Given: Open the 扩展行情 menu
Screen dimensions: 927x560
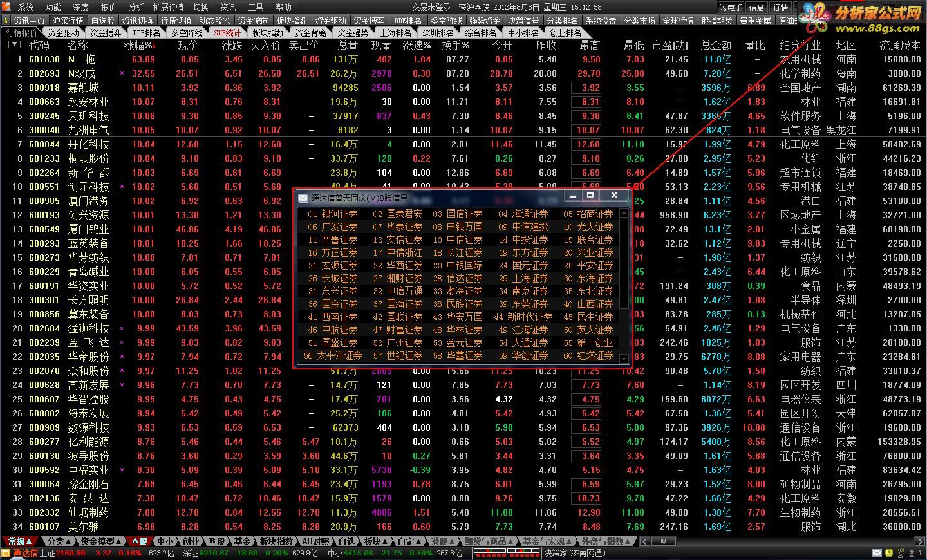Looking at the screenshot, I should (168, 7).
